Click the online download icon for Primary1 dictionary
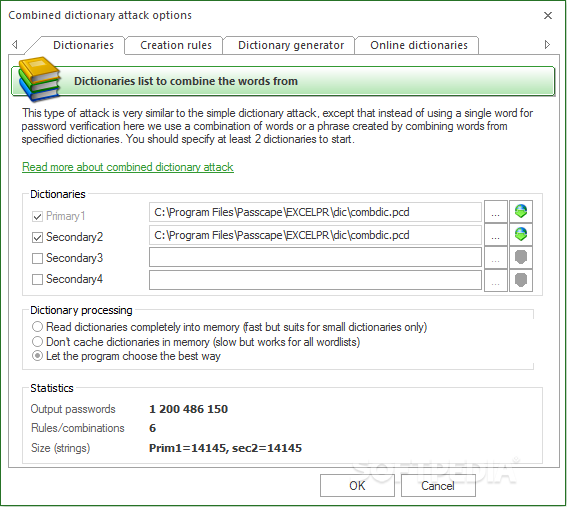Image resolution: width=567 pixels, height=507 pixels. click(521, 212)
